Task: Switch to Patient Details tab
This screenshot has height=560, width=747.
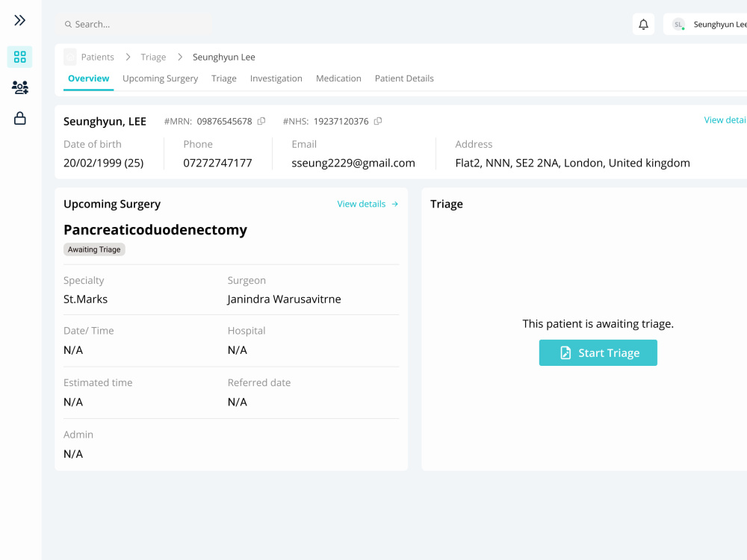Action: click(404, 78)
